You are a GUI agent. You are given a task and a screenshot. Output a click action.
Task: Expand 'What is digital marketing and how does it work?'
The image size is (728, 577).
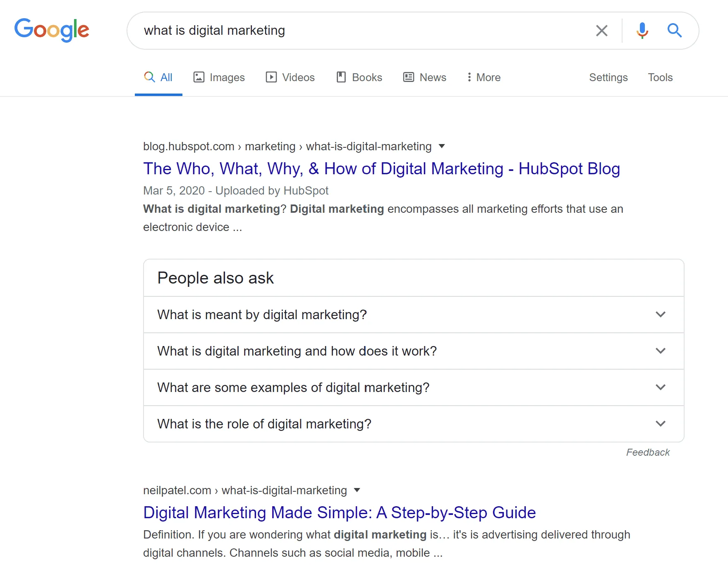tap(414, 351)
